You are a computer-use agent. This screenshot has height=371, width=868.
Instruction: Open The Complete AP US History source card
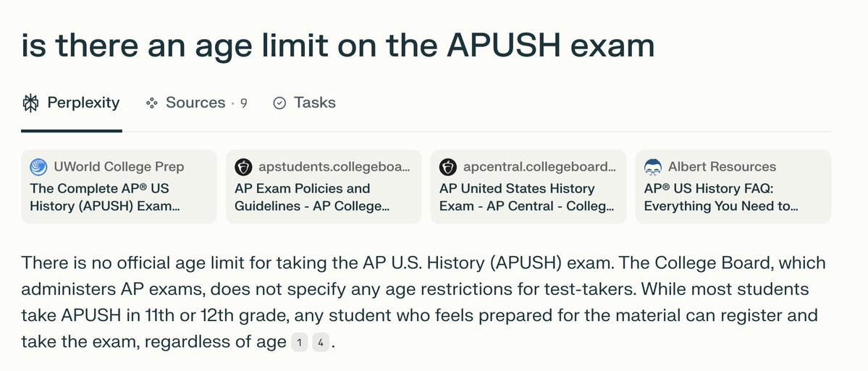(x=119, y=187)
